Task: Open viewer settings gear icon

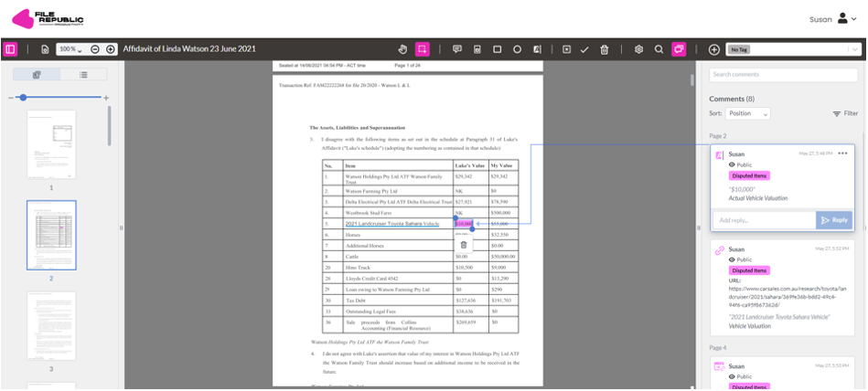Action: pyautogui.click(x=638, y=49)
